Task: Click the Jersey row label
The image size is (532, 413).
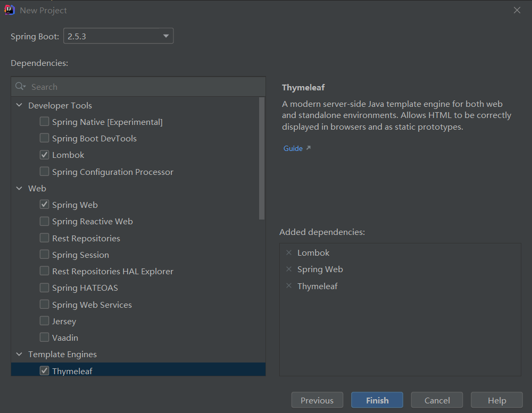Action: point(64,321)
